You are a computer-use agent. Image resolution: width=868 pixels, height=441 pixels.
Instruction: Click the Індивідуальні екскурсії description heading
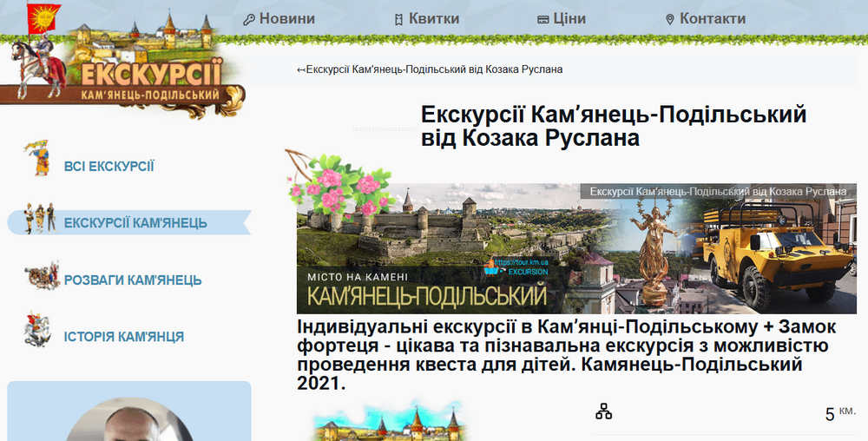coord(566,355)
